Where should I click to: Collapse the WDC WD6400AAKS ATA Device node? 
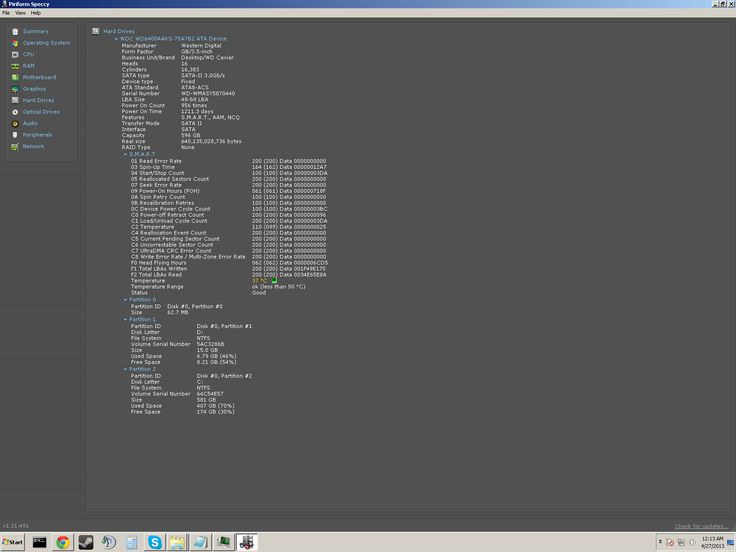[x=116, y=39]
